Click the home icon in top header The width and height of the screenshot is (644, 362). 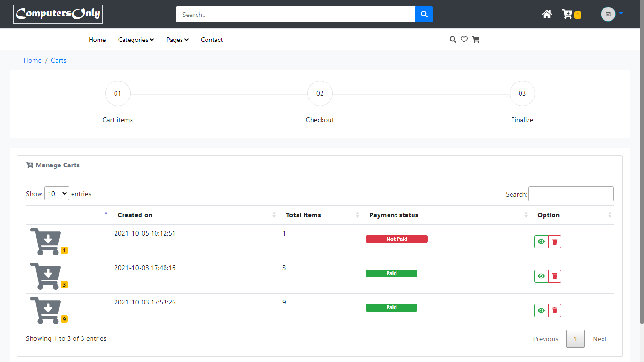(x=547, y=14)
